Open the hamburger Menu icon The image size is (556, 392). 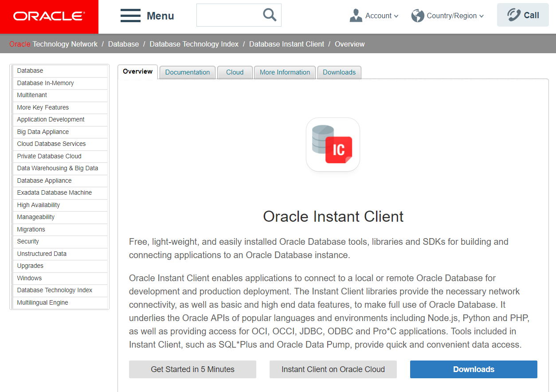130,16
